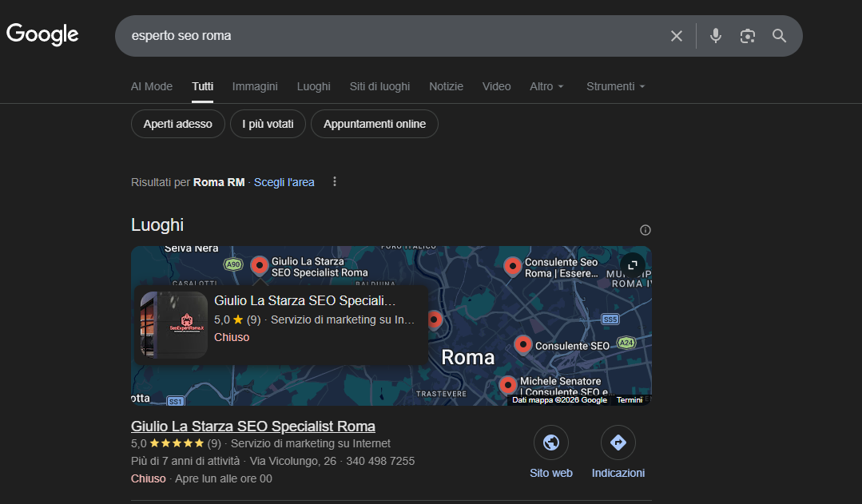Open the three-dot options next to Roma RM
862x504 pixels.
[x=334, y=181]
